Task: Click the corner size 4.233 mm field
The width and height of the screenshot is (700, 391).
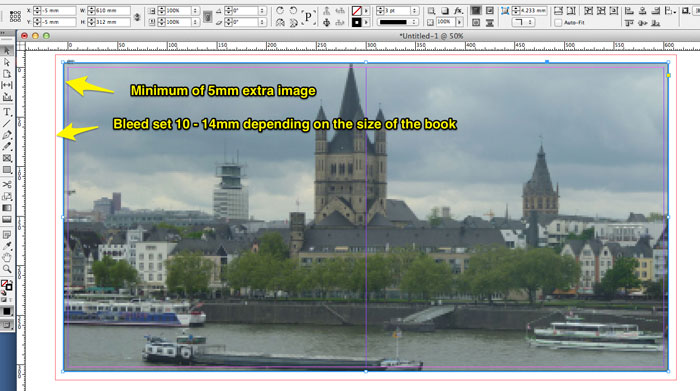Action: 533,10
